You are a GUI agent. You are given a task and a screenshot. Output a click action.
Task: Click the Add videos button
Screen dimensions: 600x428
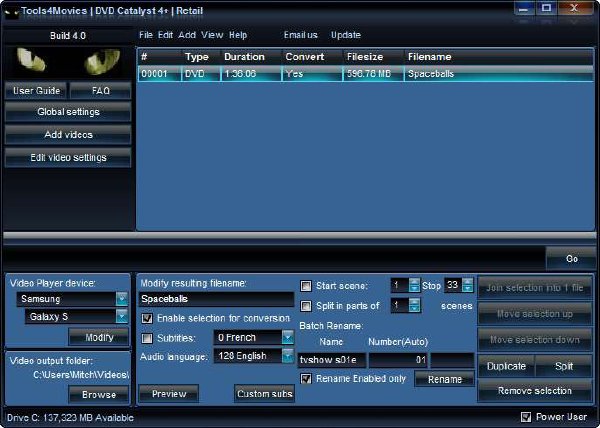(68, 135)
